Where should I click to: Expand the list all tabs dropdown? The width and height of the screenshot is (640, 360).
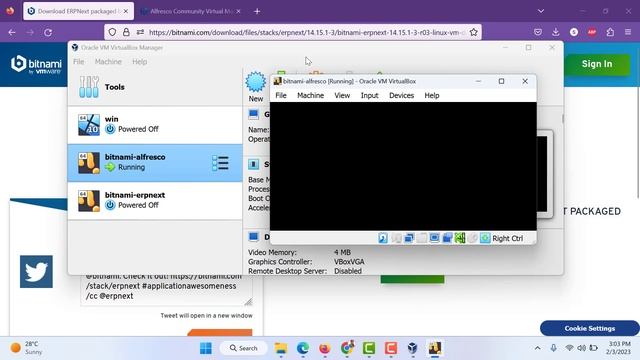[x=541, y=11]
